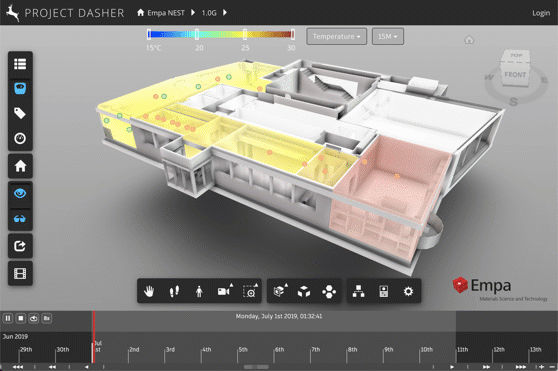Zoom out the timeline with minus
The width and height of the screenshot is (558, 371).
click(x=552, y=367)
